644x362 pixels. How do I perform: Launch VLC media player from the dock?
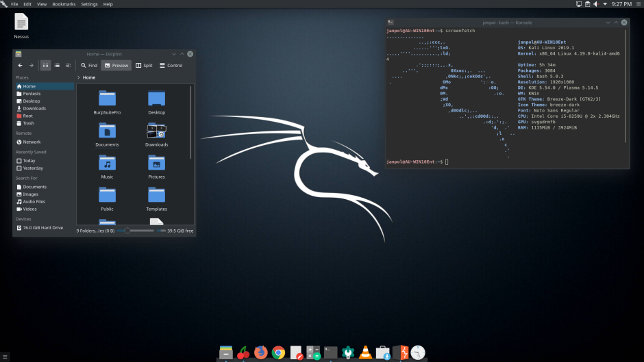coord(366,352)
